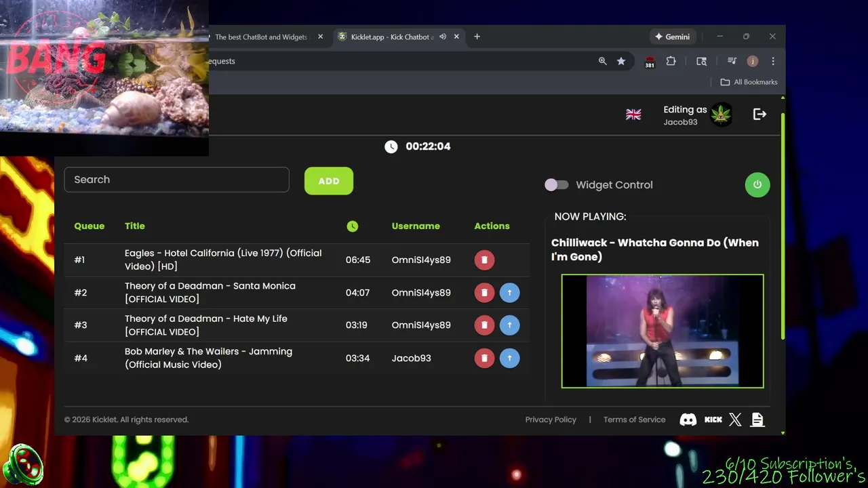Move Hate My Life up in queue
This screenshot has height=488, width=868.
click(x=509, y=325)
